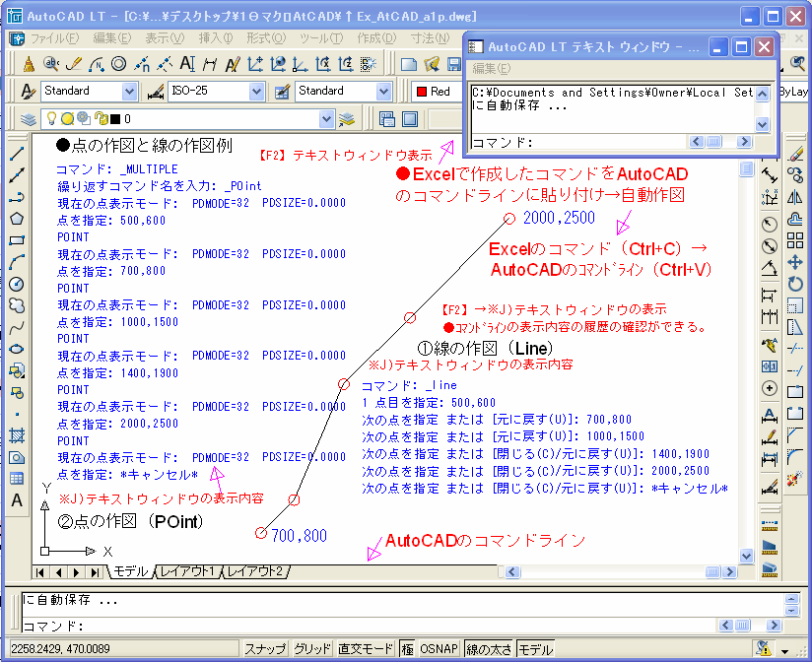Select the Ellipse draw tool
The image size is (812, 662).
(x=17, y=349)
